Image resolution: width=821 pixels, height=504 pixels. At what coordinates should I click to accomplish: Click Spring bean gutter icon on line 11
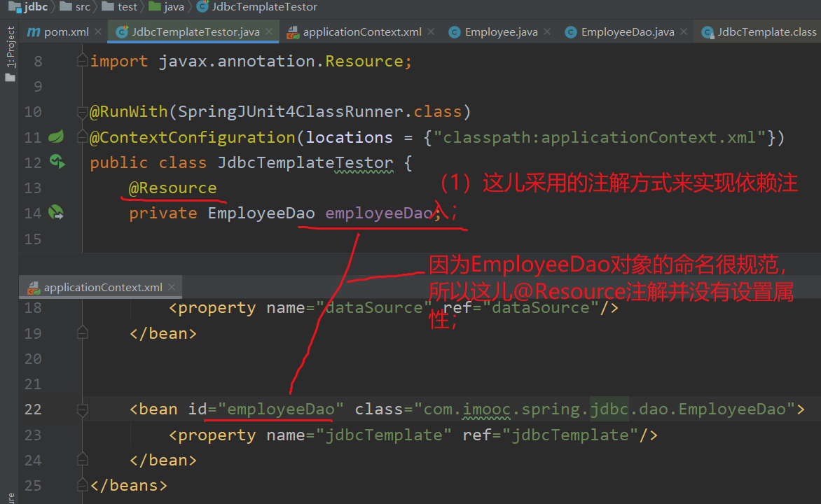[x=56, y=136]
